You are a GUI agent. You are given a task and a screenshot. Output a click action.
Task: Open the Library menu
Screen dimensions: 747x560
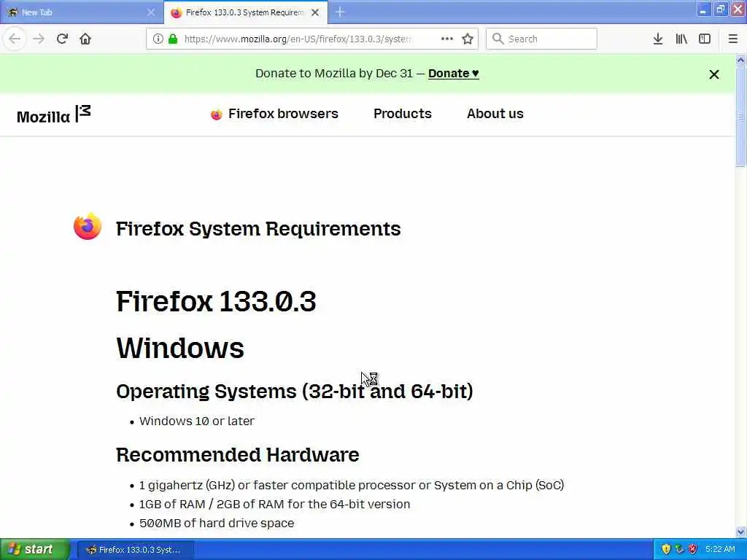(681, 39)
